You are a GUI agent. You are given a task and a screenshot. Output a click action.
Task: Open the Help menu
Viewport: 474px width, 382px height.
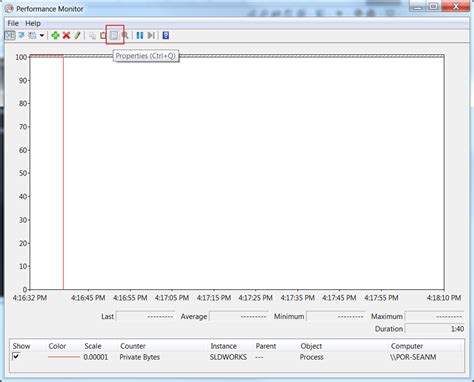(x=33, y=23)
